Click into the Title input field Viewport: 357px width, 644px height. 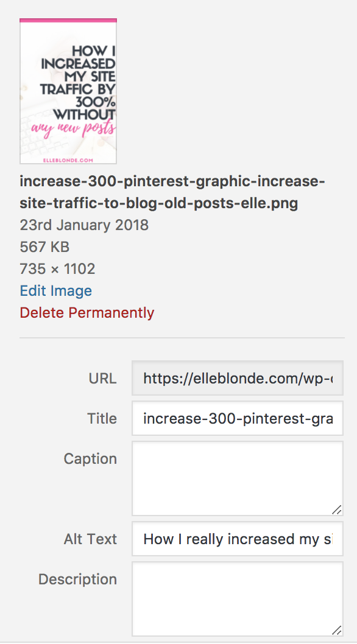tap(238, 418)
